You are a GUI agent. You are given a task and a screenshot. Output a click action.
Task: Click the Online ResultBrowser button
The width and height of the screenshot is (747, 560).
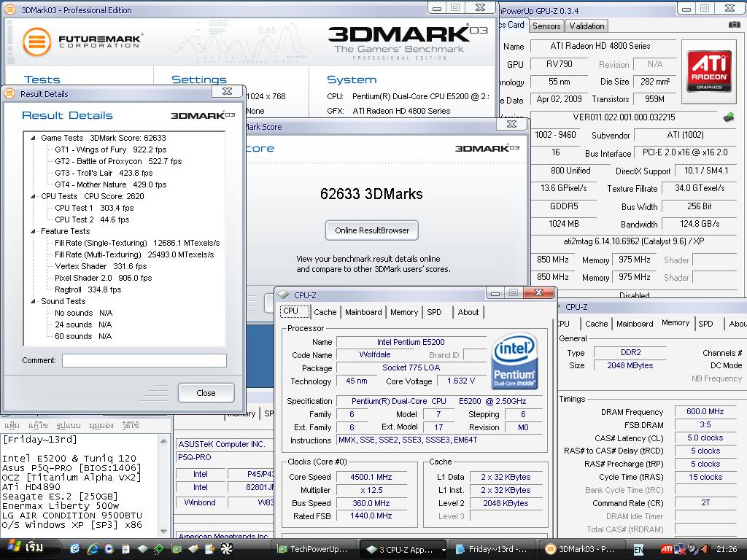[x=372, y=230]
